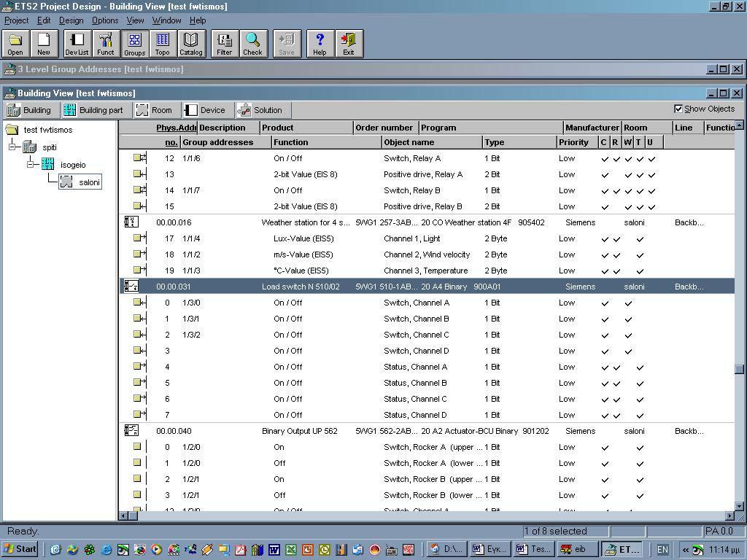Click the Building part button
Viewport: 747px width, 560px height.
point(95,110)
